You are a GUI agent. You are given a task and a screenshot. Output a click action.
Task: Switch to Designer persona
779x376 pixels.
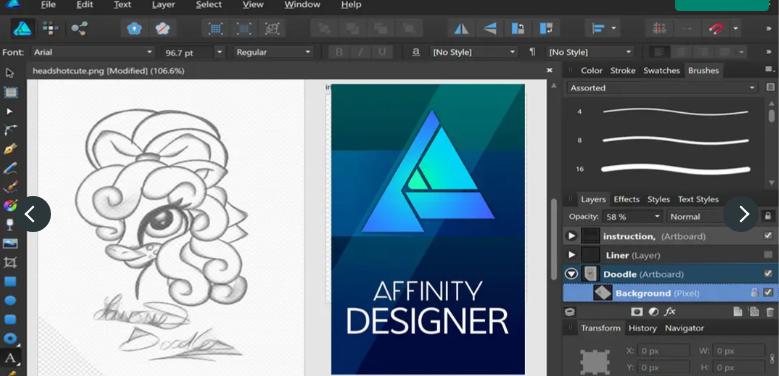click(22, 28)
